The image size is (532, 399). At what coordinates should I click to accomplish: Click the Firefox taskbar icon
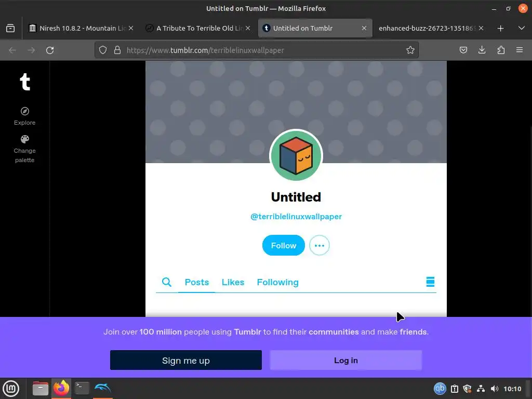point(61,388)
